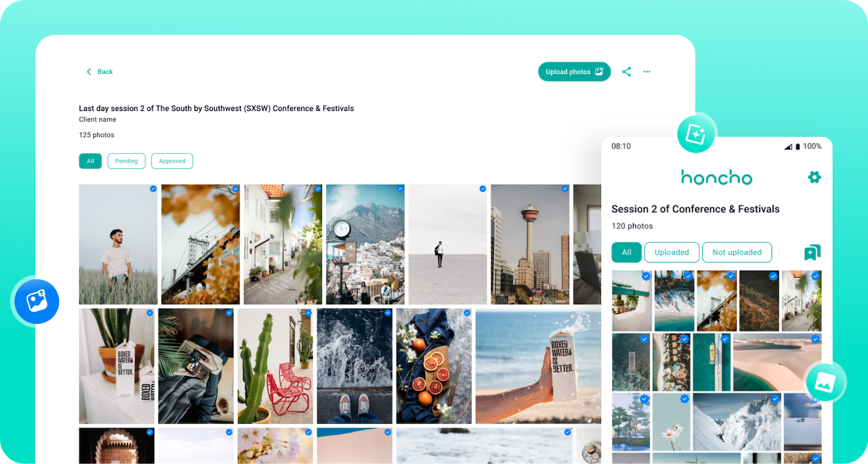Click the Session 2 of Conference & Festivals heading

tap(696, 209)
